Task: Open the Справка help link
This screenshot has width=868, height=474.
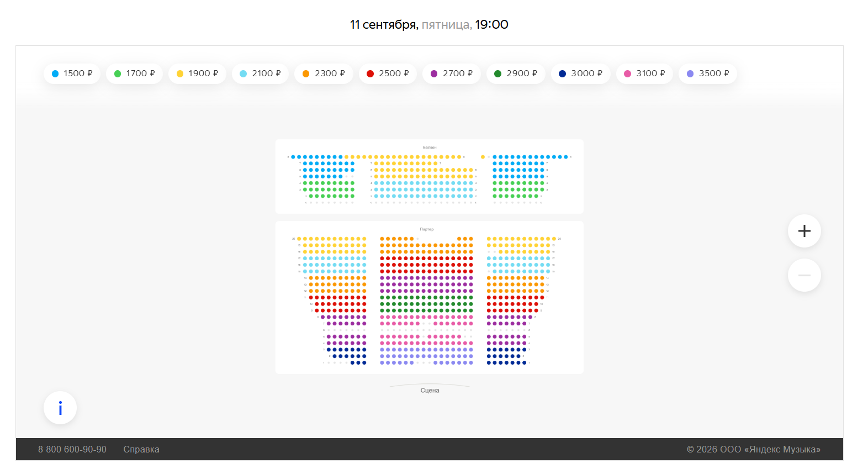Action: [x=141, y=449]
